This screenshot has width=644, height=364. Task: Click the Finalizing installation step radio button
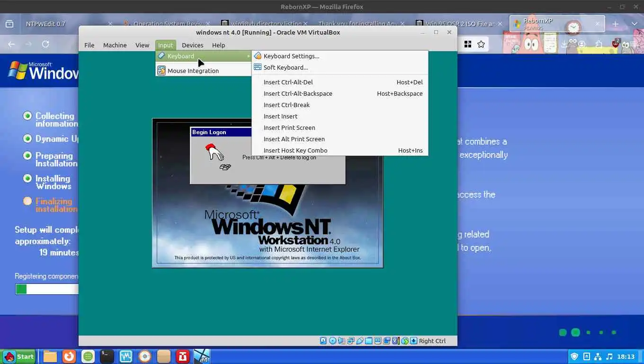click(x=27, y=201)
